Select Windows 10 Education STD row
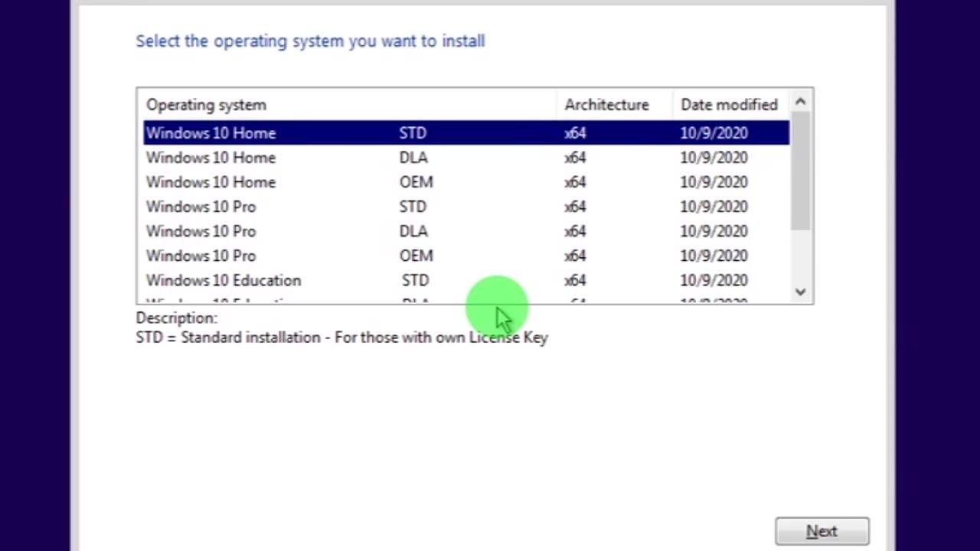Image resolution: width=980 pixels, height=551 pixels. [x=465, y=280]
